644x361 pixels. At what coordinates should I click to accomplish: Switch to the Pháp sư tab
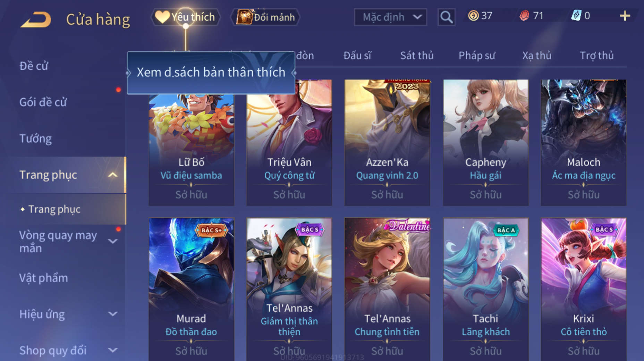(477, 56)
